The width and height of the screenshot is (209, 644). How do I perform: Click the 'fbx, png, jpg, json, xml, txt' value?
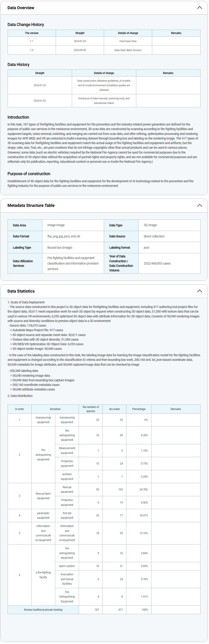64,236
